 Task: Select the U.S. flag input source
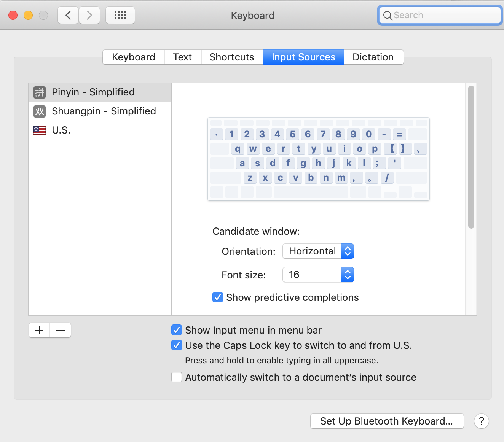click(40, 130)
